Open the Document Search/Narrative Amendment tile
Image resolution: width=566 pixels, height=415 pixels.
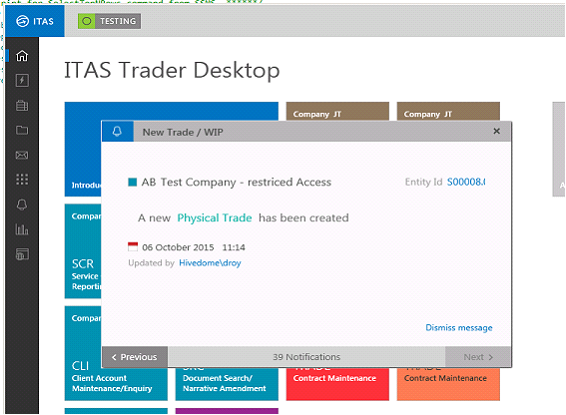pos(227,384)
